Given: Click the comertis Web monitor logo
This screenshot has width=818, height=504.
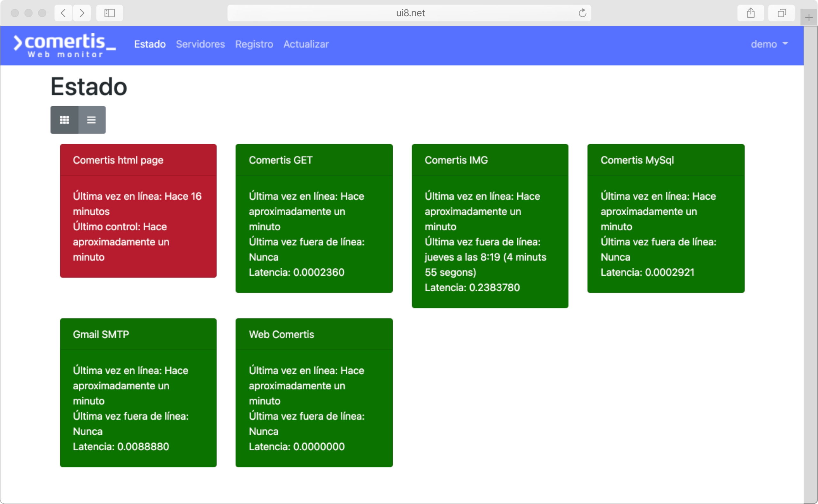Looking at the screenshot, I should 65,45.
